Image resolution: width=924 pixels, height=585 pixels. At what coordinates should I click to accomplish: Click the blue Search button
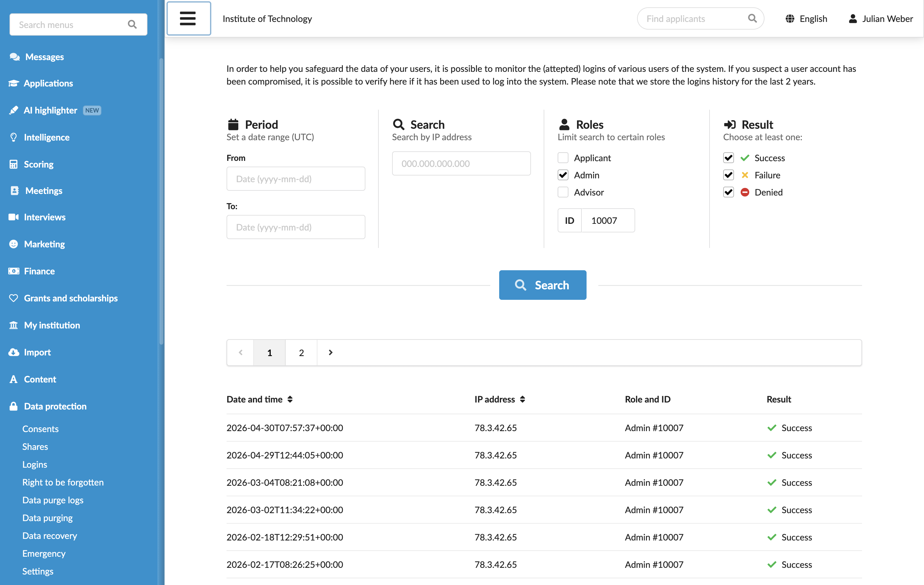point(543,285)
